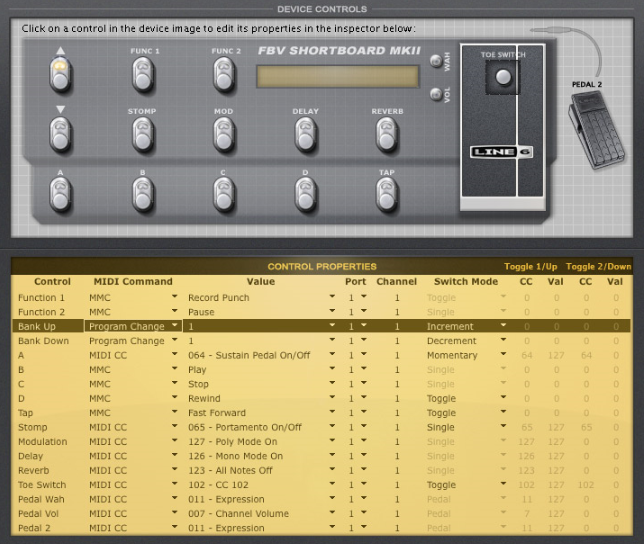The height and width of the screenshot is (544, 644).
Task: Open Switch Mode dropdown for Toe Switch
Action: pos(503,484)
